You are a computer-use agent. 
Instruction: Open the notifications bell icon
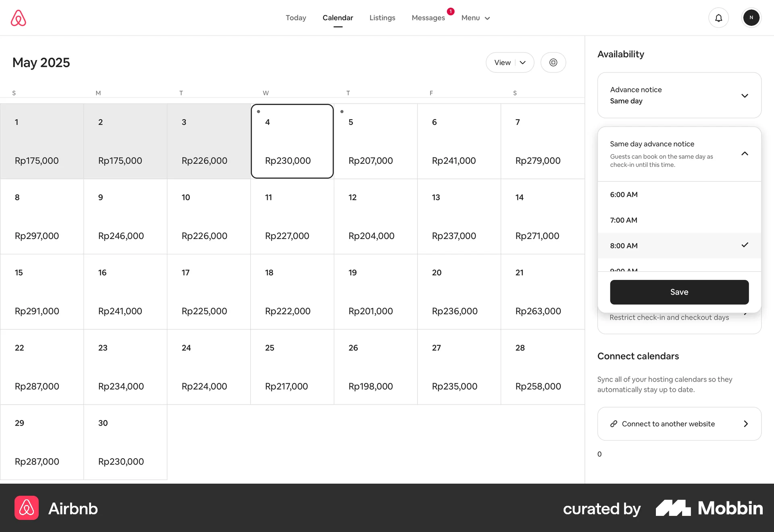pyautogui.click(x=719, y=18)
